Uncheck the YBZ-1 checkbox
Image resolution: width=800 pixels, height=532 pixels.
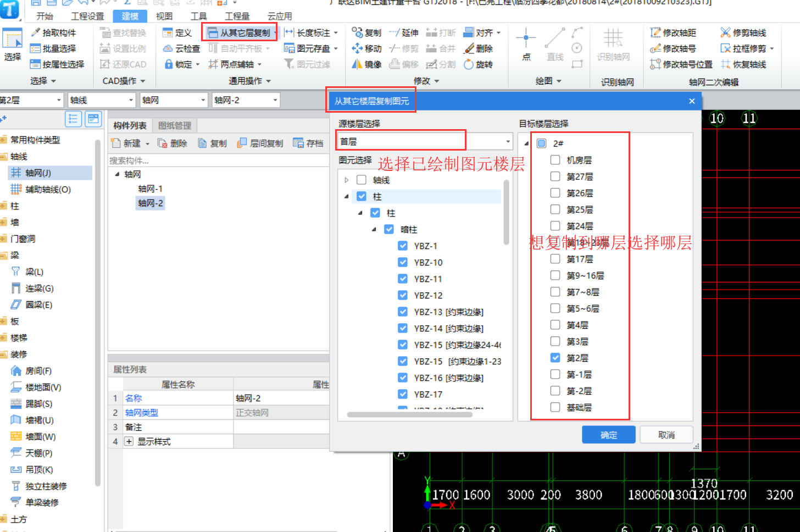click(403, 246)
